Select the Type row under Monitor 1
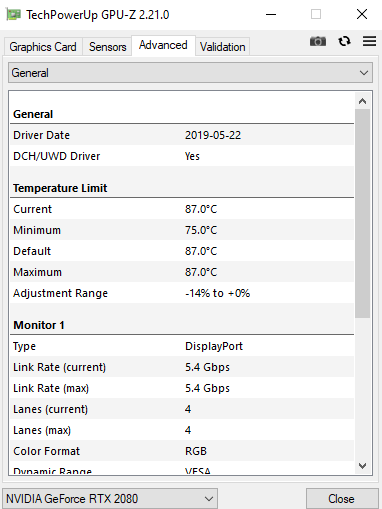The image size is (382, 509). pos(182,346)
